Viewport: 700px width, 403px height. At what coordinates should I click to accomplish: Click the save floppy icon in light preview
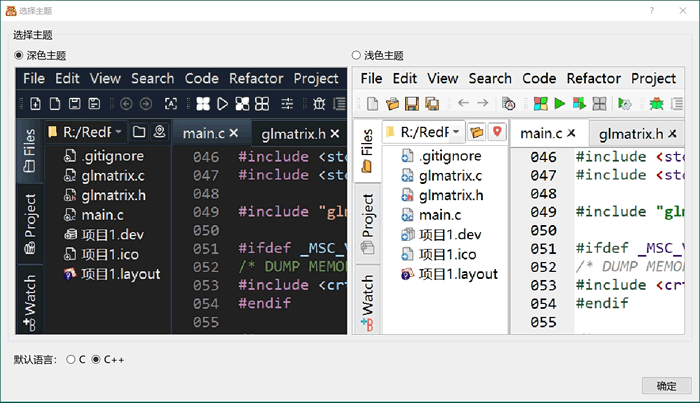(412, 104)
